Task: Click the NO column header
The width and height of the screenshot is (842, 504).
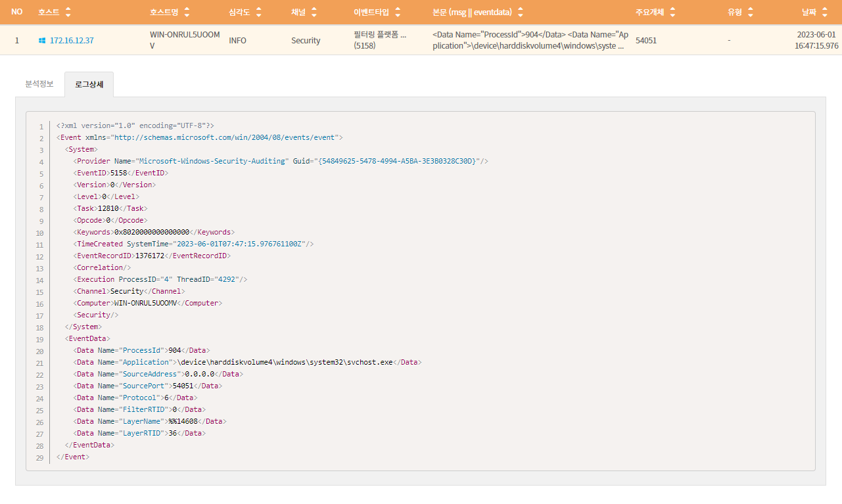Action: pyautogui.click(x=17, y=12)
